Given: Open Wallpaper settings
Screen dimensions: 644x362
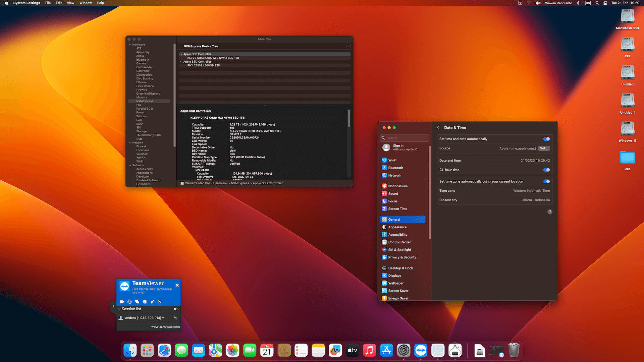Looking at the screenshot, I should point(402,283).
